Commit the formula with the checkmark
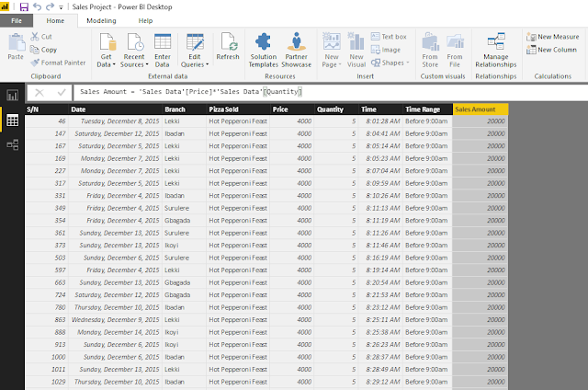588x390 pixels. click(x=62, y=92)
